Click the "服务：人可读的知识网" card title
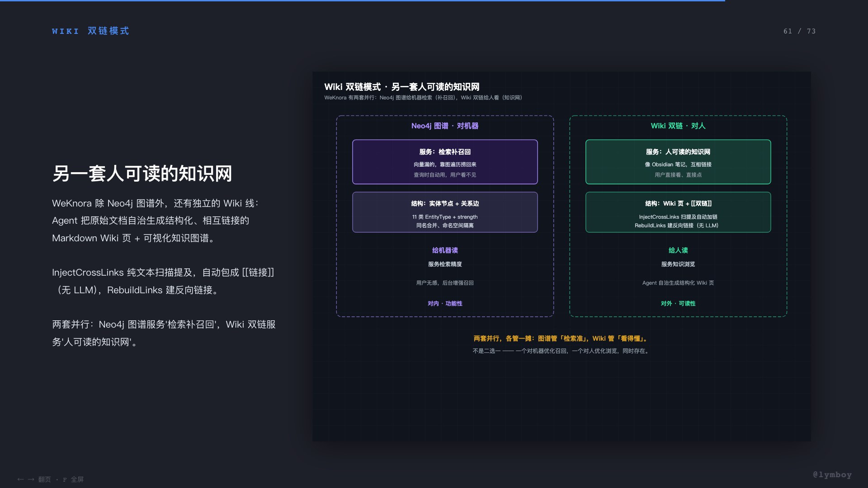The width and height of the screenshot is (868, 488). click(x=678, y=152)
